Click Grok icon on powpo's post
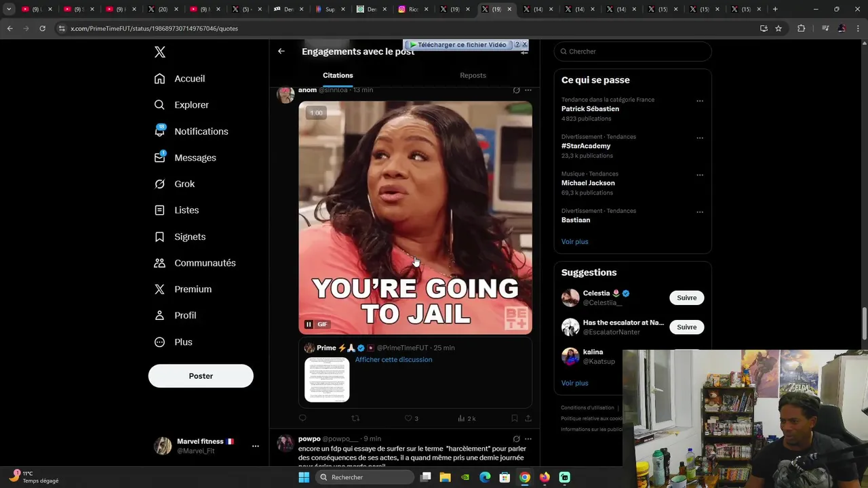Screen dimensions: 868x488 coord(516,439)
